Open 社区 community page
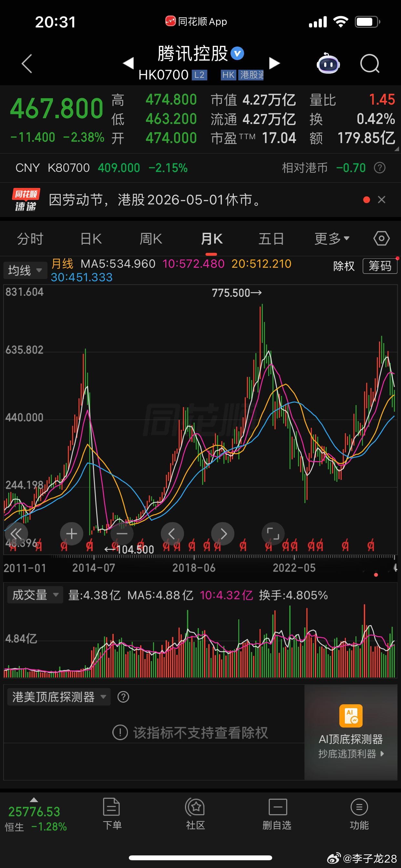The image size is (401, 868). (195, 814)
